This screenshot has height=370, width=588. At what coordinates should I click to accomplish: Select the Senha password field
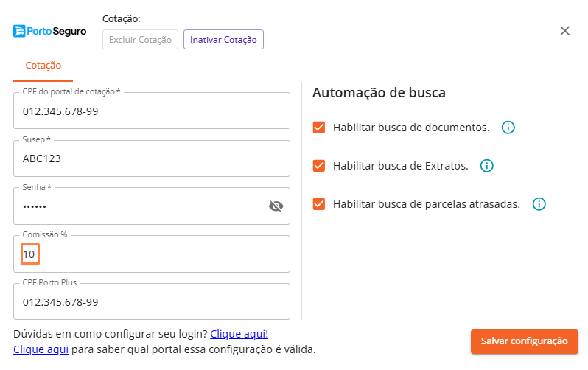click(x=140, y=206)
